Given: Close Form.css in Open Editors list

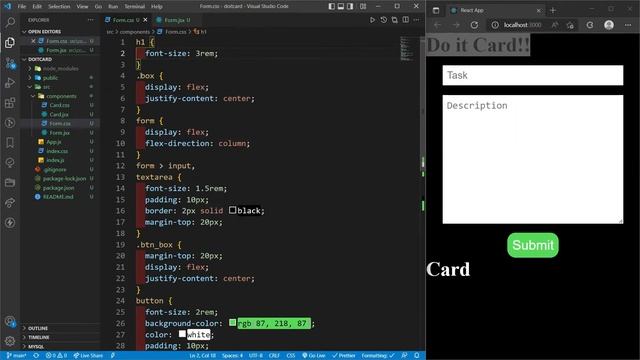Looking at the screenshot, I should click(33, 41).
